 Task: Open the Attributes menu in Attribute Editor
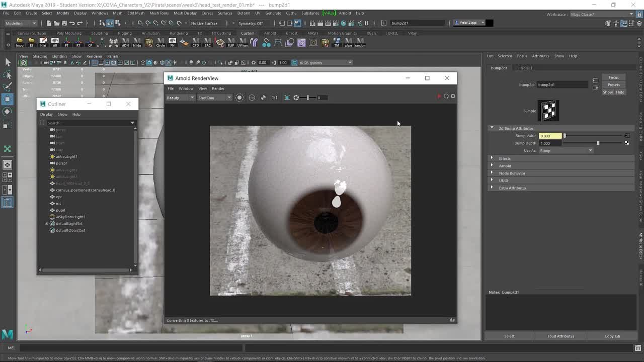[541, 56]
